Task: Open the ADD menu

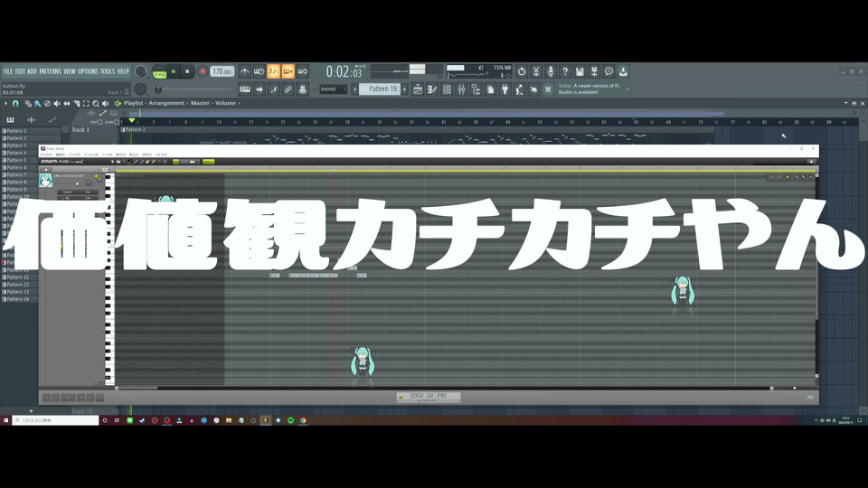Action: [x=33, y=71]
